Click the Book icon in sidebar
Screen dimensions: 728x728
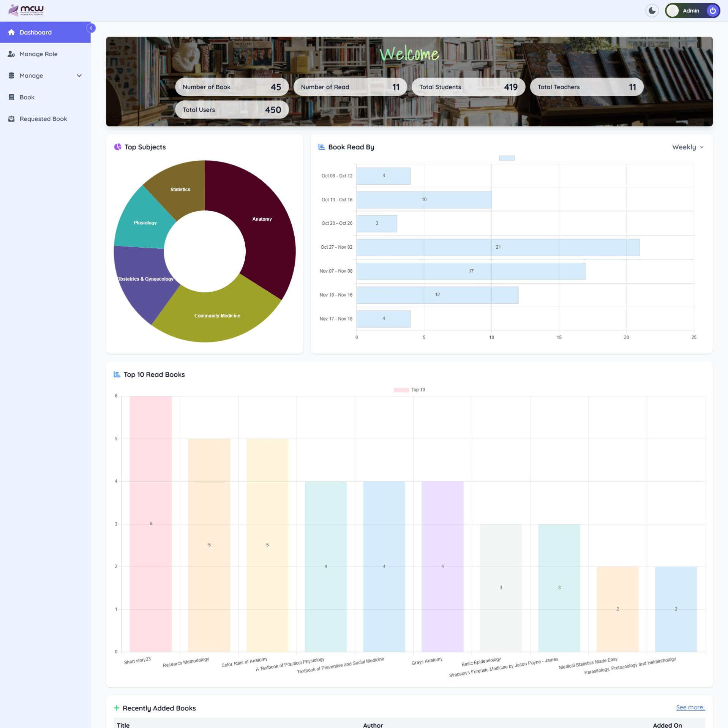[11, 97]
